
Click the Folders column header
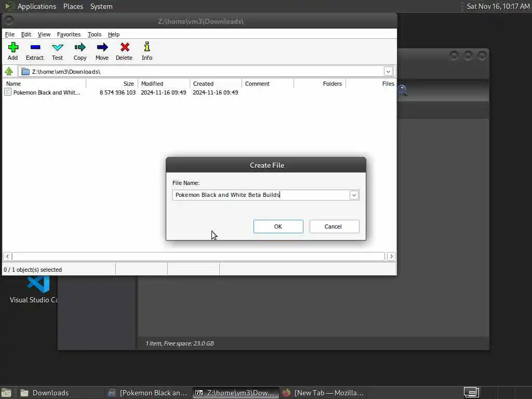(x=320, y=84)
